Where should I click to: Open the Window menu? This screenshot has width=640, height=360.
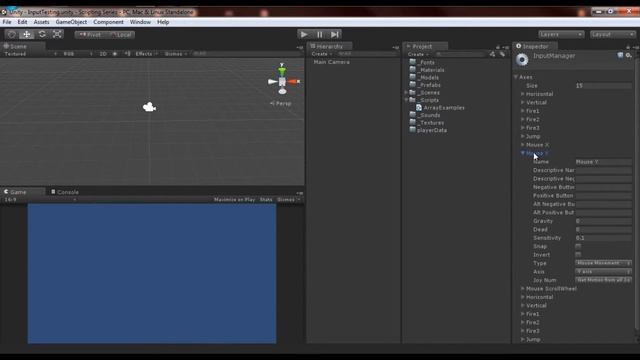(x=140, y=22)
